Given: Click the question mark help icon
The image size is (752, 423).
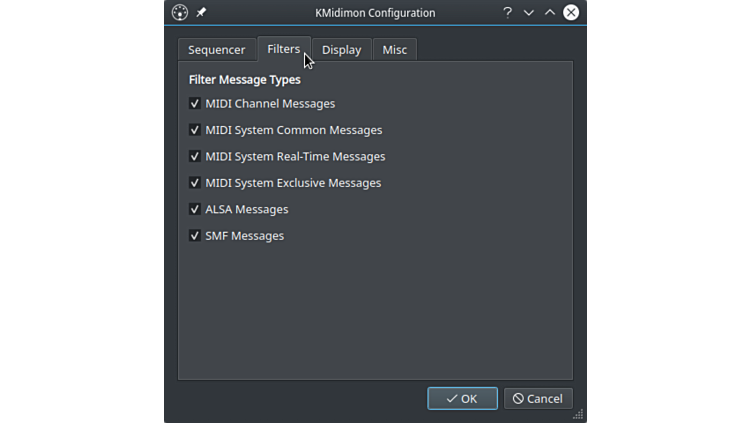Looking at the screenshot, I should pos(507,13).
